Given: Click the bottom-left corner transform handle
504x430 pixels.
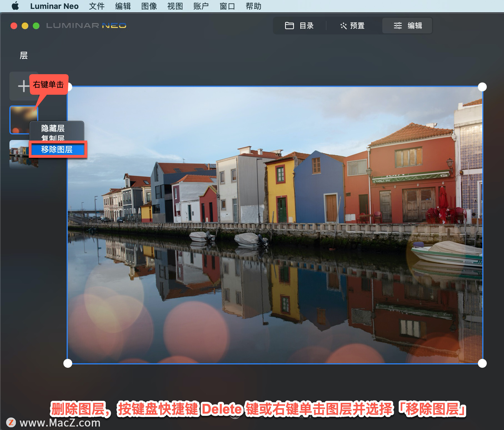Looking at the screenshot, I should [x=68, y=363].
